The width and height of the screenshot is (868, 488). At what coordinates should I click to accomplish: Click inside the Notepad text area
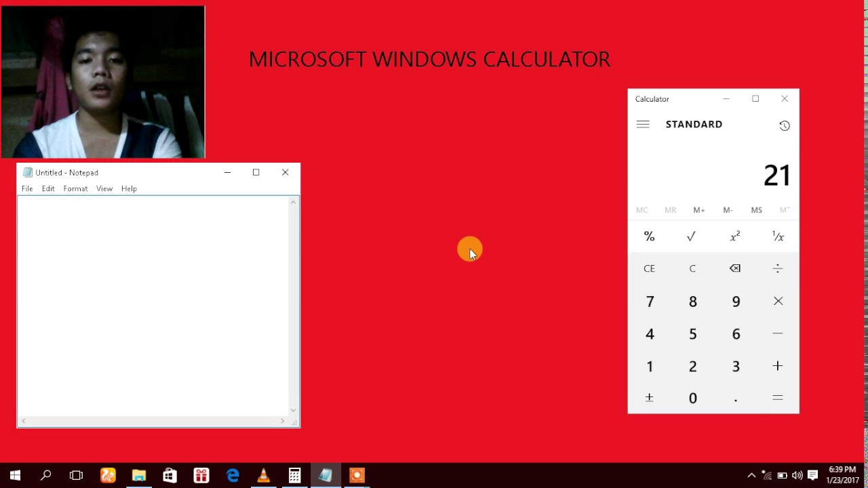[153, 306]
